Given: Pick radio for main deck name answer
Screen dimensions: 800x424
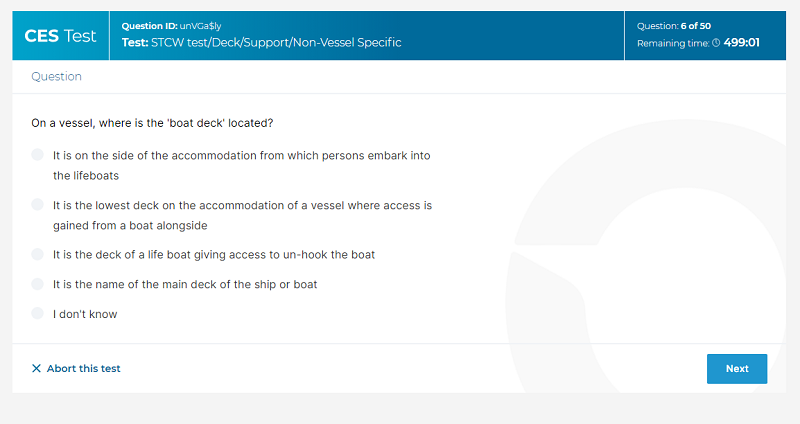Looking at the screenshot, I should 37,284.
